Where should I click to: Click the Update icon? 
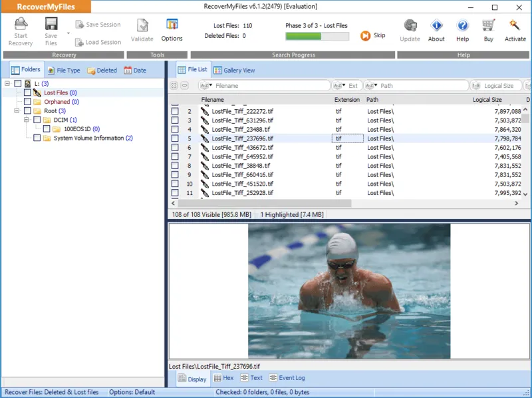[410, 25]
